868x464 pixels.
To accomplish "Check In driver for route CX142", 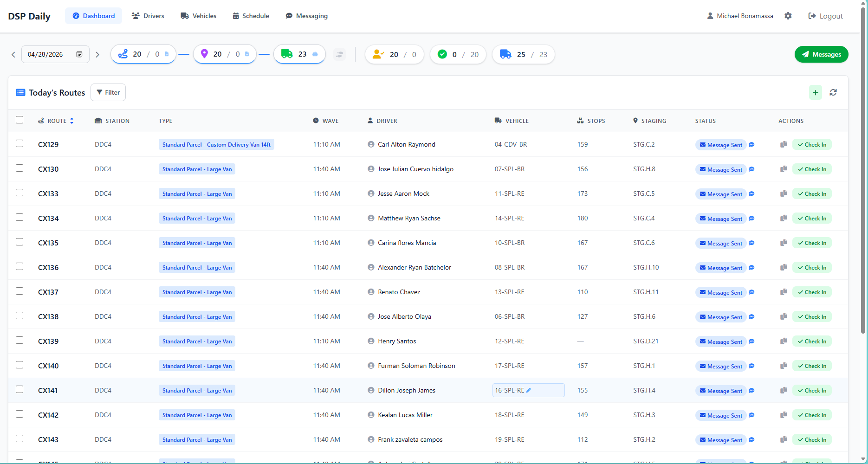I will (812, 415).
